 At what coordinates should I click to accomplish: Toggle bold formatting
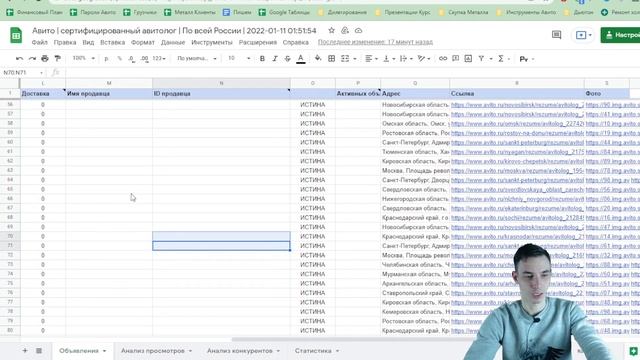point(262,59)
